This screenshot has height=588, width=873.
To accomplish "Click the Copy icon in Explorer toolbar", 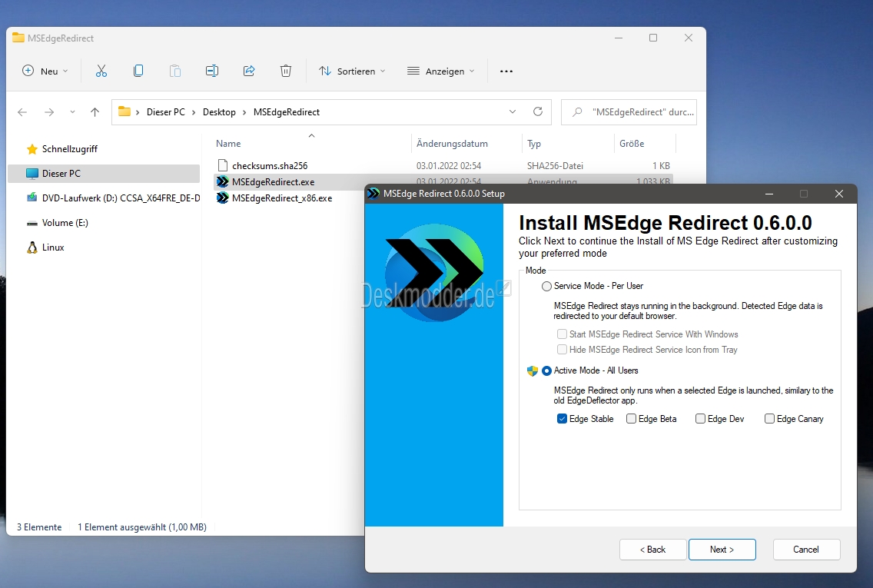I will point(138,71).
